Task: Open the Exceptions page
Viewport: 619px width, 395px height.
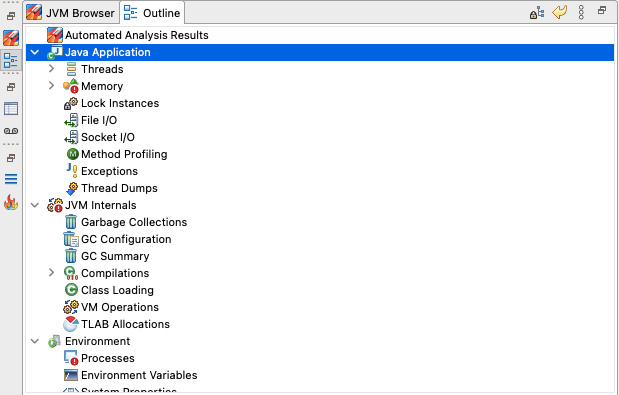Action: [x=109, y=171]
